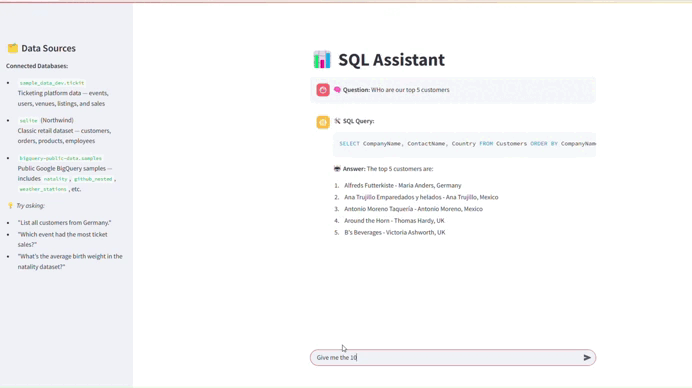
Task: Click the "WHo are our top 5 customers" question
Action: point(410,90)
